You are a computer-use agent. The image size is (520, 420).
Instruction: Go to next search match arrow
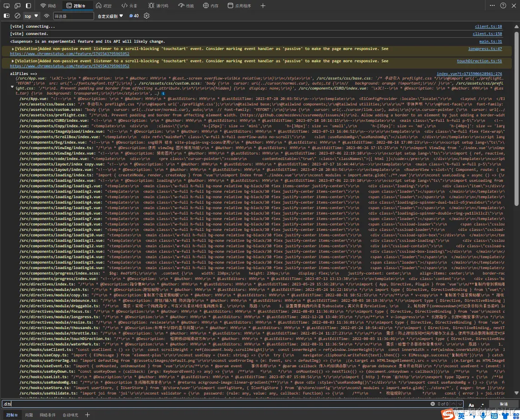coord(460,404)
